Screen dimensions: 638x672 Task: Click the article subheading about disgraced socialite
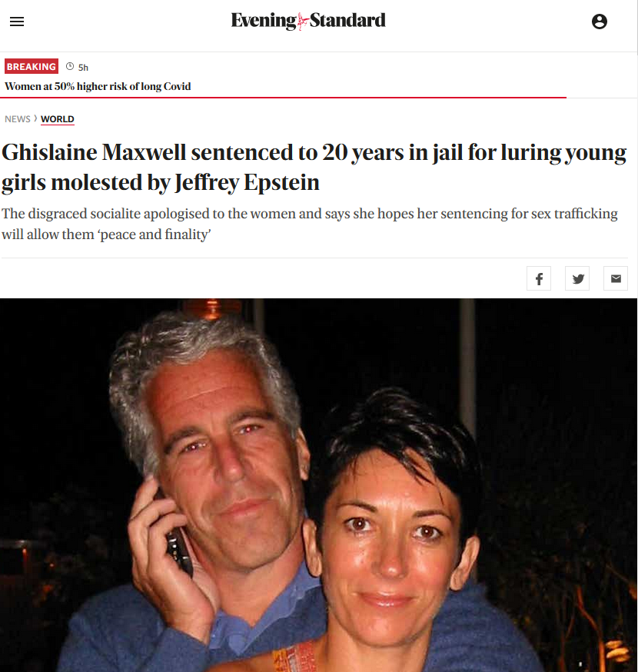[x=310, y=224]
